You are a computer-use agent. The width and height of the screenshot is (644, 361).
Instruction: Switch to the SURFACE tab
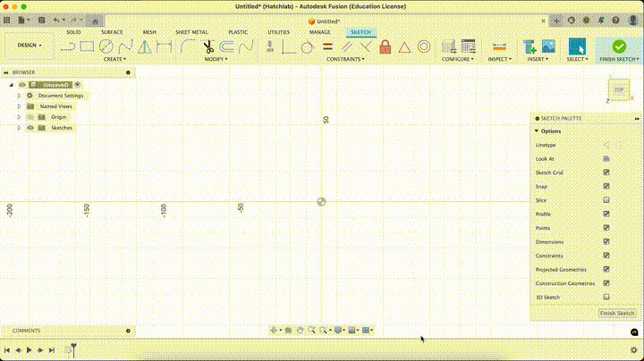(x=112, y=32)
